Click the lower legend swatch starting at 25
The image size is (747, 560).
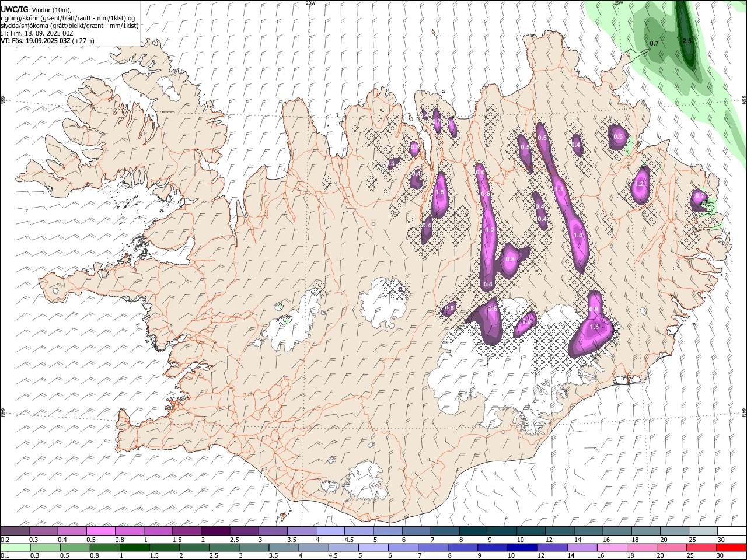pyautogui.click(x=701, y=548)
